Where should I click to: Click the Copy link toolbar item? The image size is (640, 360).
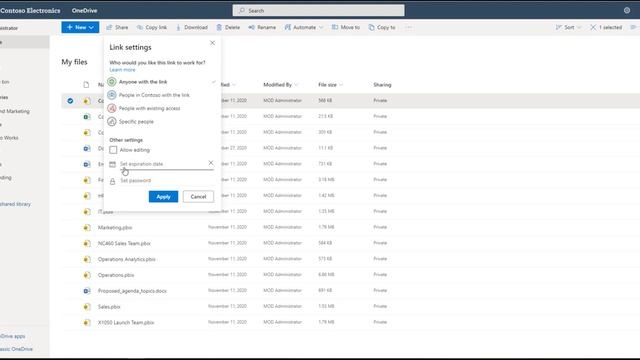pos(152,27)
